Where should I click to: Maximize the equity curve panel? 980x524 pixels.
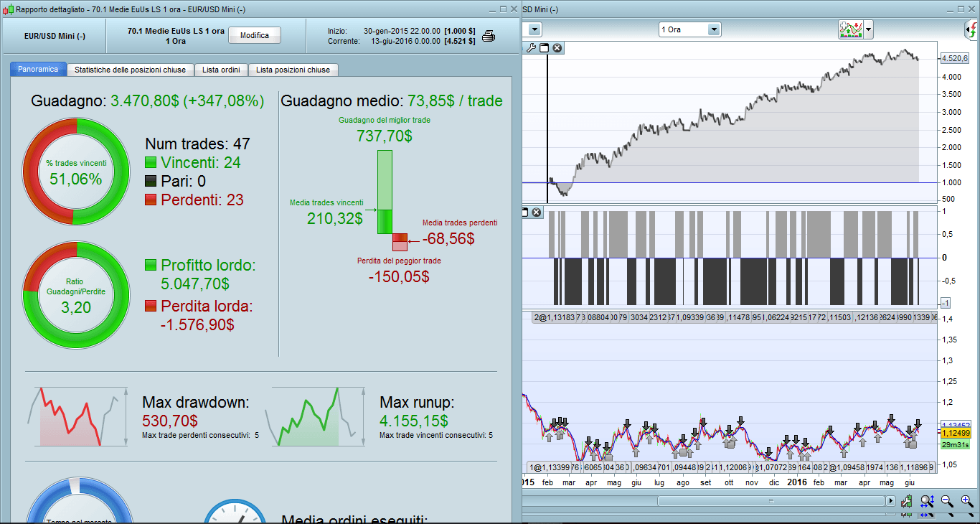(x=545, y=48)
